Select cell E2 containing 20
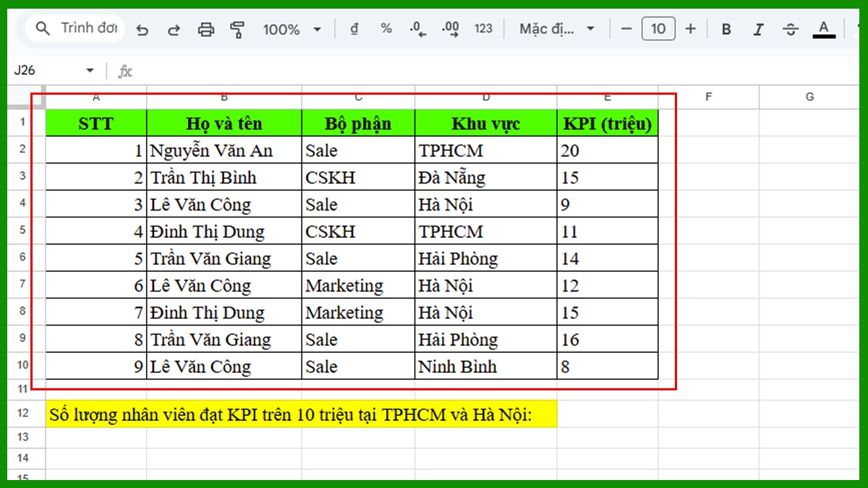 pyautogui.click(x=608, y=150)
